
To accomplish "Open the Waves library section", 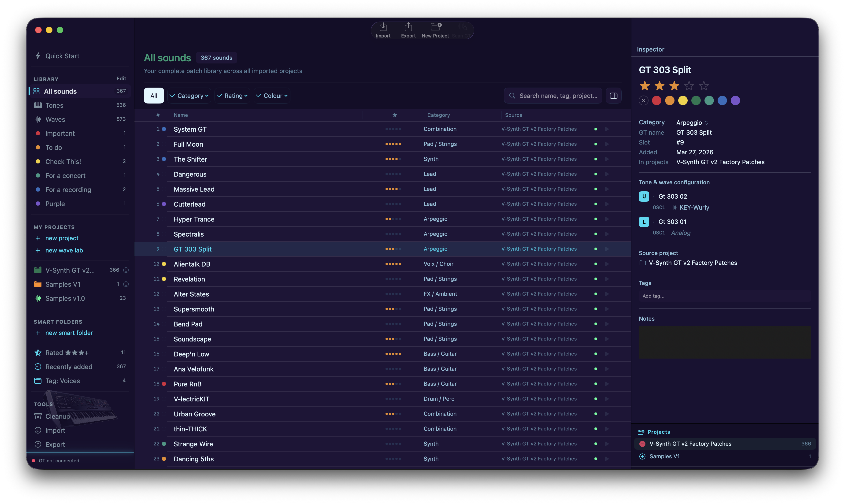I will pos(80,119).
